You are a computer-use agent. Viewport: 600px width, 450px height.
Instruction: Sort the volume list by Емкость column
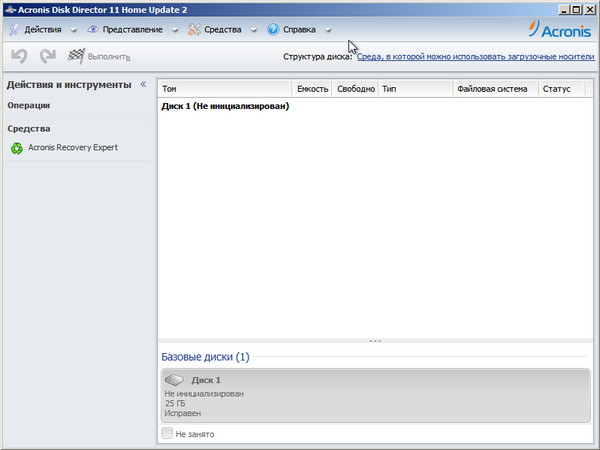[x=312, y=89]
